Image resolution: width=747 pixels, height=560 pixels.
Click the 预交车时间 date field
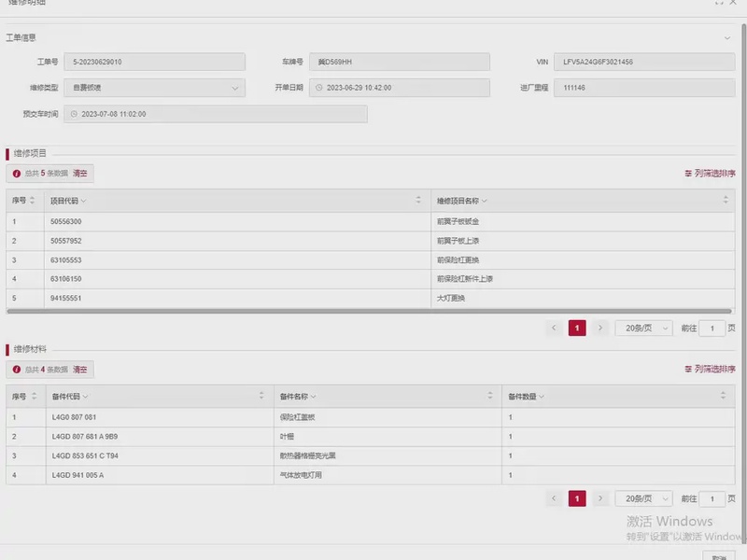coord(215,114)
